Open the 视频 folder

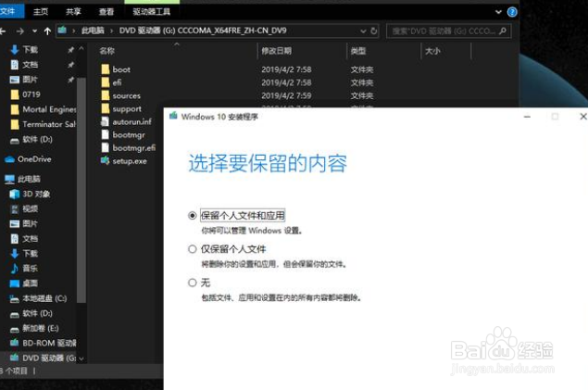pos(30,208)
